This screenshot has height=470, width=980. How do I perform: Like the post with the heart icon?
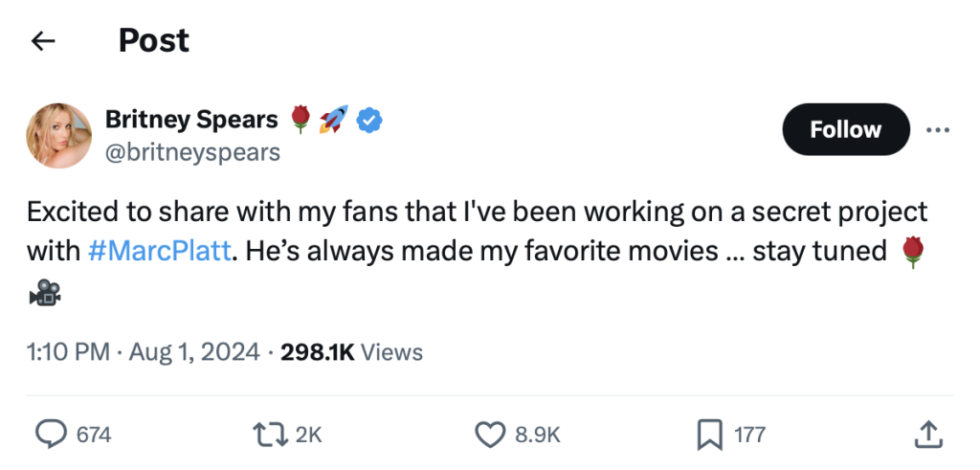coord(490,435)
